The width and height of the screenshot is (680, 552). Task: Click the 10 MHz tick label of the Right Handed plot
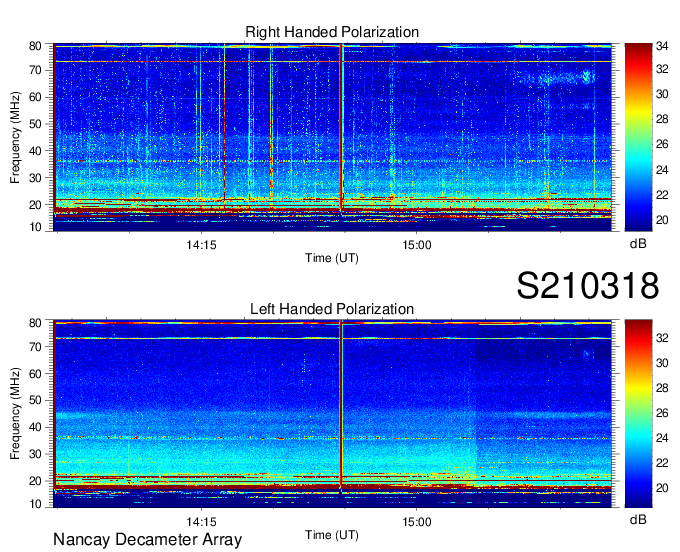coord(35,227)
